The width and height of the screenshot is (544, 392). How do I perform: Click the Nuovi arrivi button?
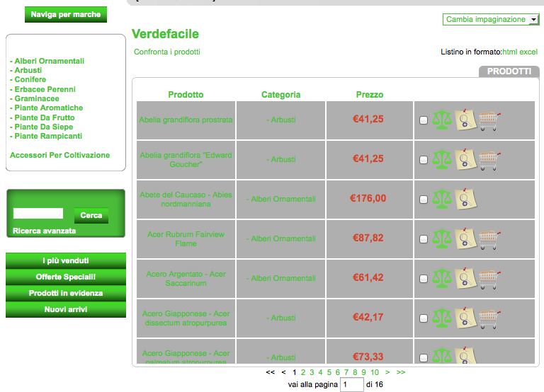[66, 309]
